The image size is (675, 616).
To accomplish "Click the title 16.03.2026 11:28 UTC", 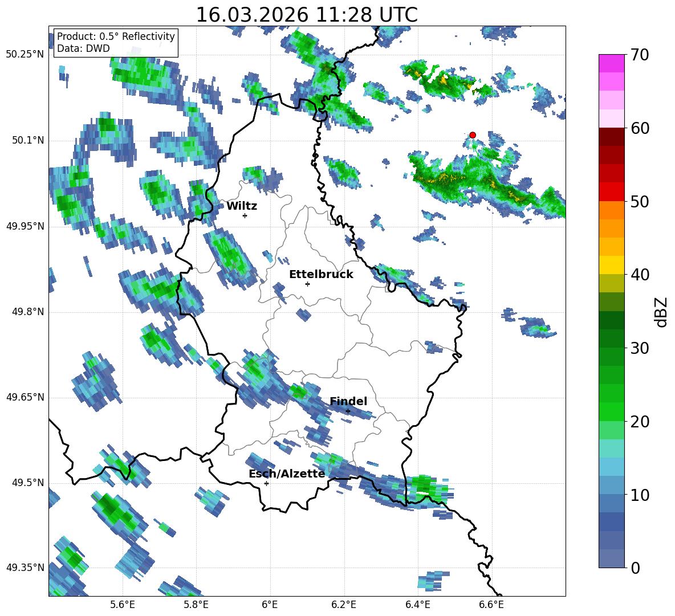I will tap(307, 15).
